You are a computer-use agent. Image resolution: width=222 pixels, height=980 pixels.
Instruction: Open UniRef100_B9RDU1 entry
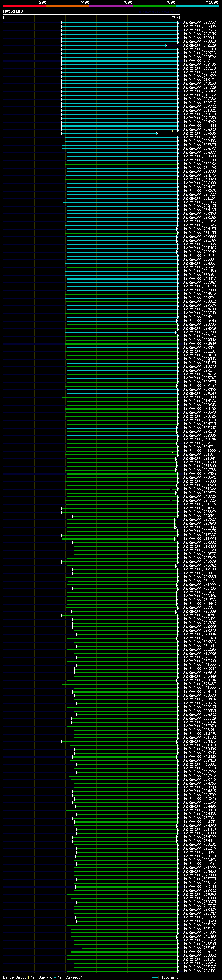(x=199, y=38)
